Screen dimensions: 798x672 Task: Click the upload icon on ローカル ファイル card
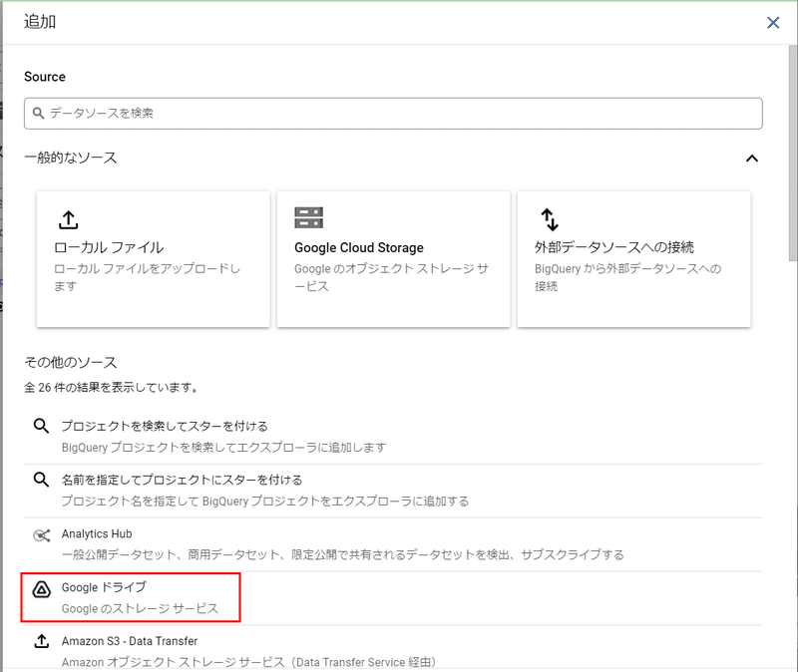[x=68, y=219]
